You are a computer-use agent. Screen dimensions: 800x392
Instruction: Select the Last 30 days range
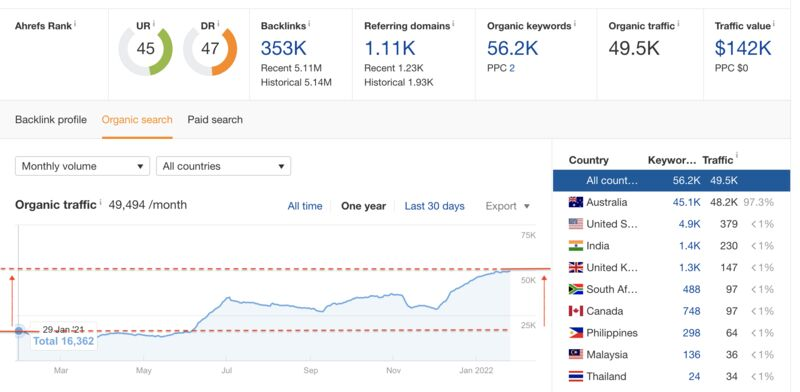pos(435,206)
